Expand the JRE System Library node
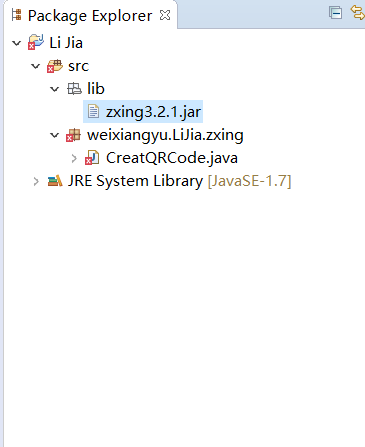The width and height of the screenshot is (365, 447). point(36,181)
